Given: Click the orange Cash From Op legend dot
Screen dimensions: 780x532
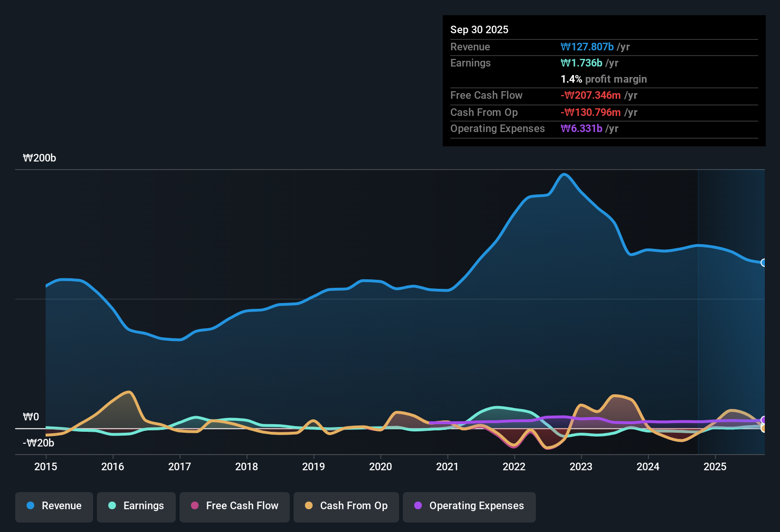Looking at the screenshot, I should pos(309,506).
